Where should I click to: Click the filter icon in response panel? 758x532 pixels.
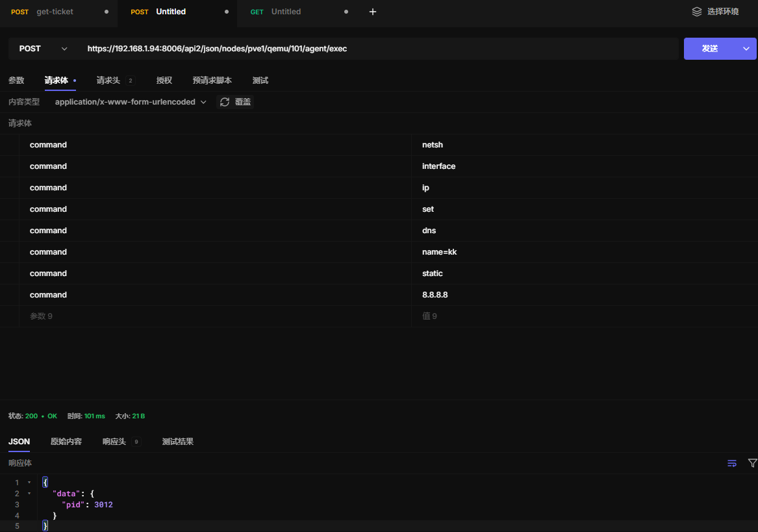pos(752,463)
